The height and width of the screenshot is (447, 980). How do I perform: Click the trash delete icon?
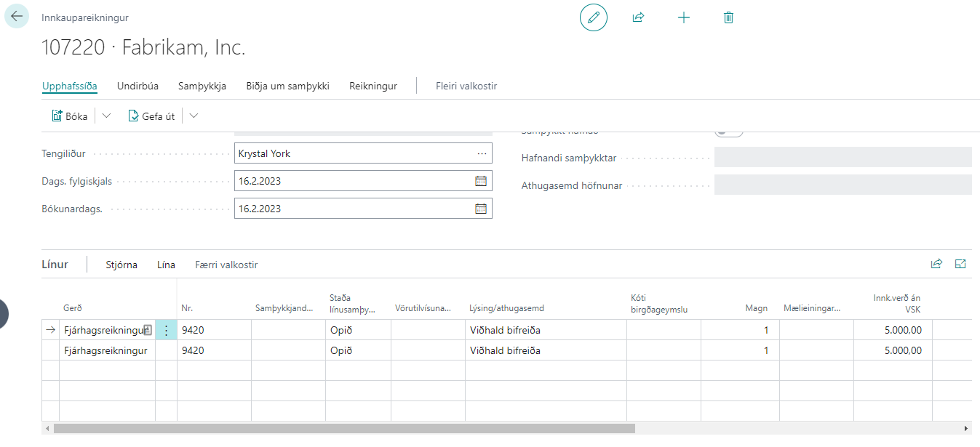[x=728, y=17]
